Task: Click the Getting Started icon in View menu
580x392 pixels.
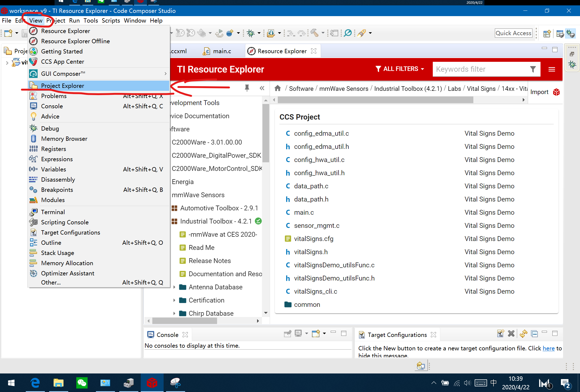Action: pyautogui.click(x=33, y=51)
